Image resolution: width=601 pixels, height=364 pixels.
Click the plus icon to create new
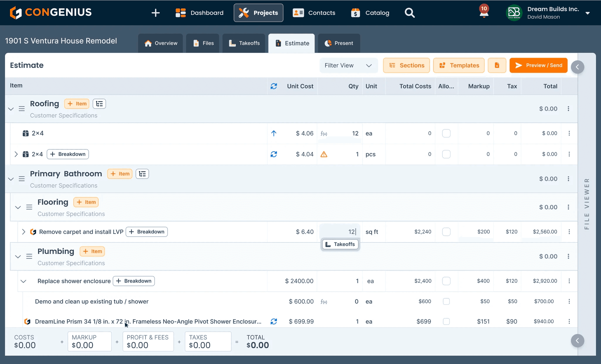[x=156, y=13]
